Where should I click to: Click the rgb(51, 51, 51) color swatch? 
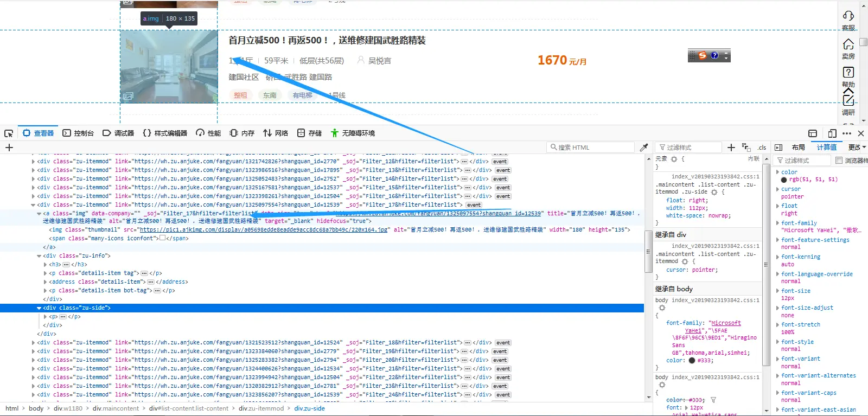tap(784, 180)
